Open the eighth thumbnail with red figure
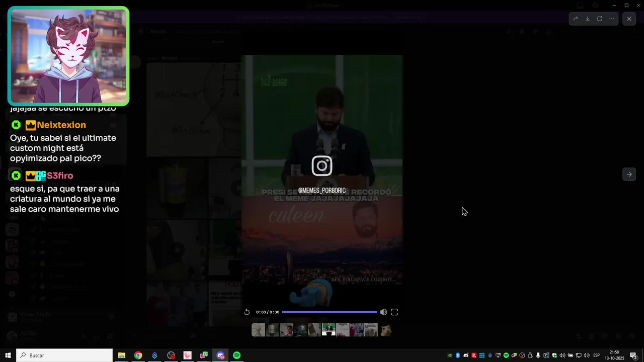644x362 pixels. tap(357, 330)
